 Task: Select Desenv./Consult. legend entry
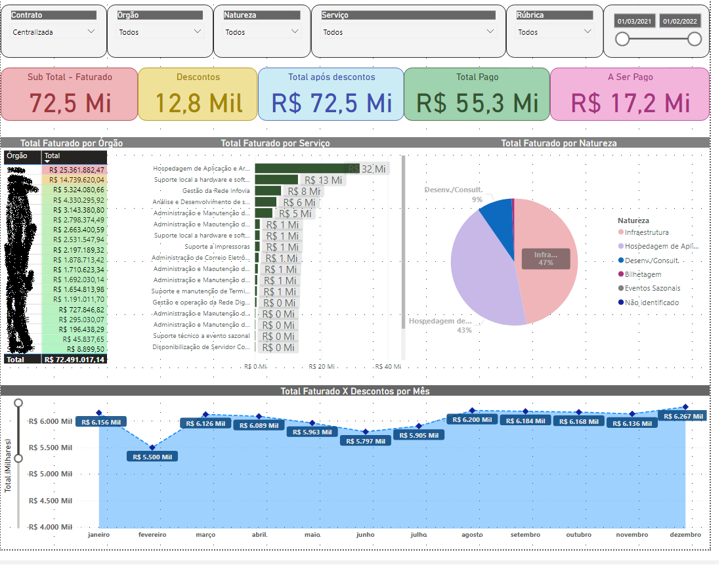click(649, 261)
